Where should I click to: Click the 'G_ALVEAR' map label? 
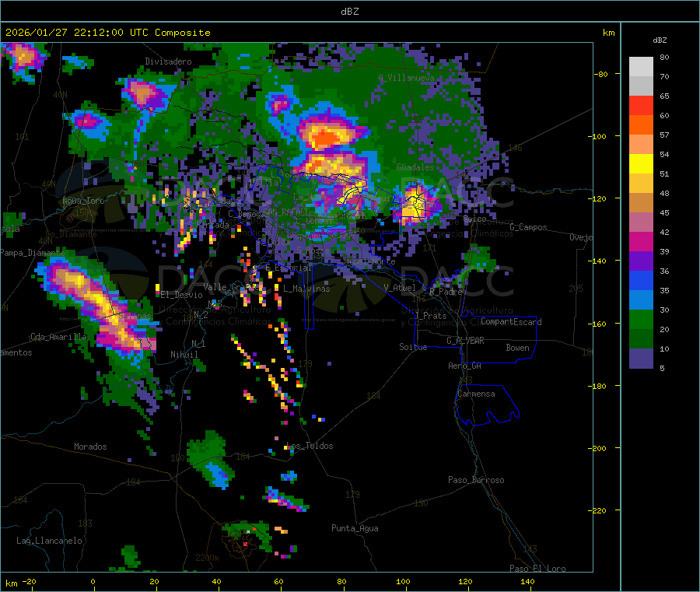465,341
